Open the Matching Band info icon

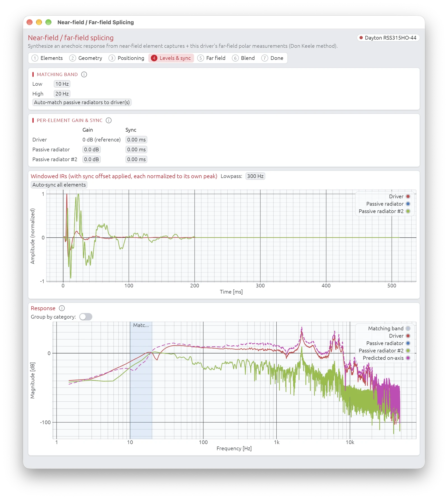tap(84, 74)
